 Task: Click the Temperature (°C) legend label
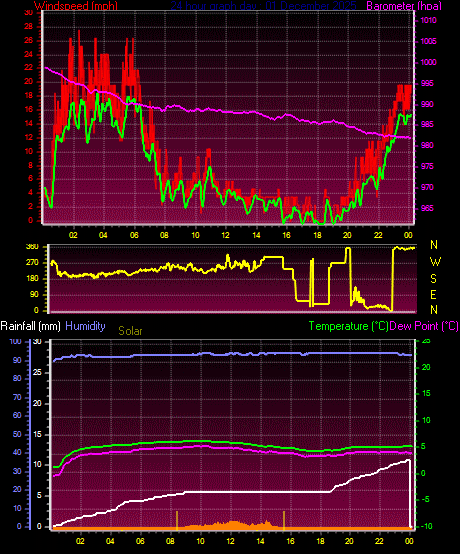pos(348,326)
